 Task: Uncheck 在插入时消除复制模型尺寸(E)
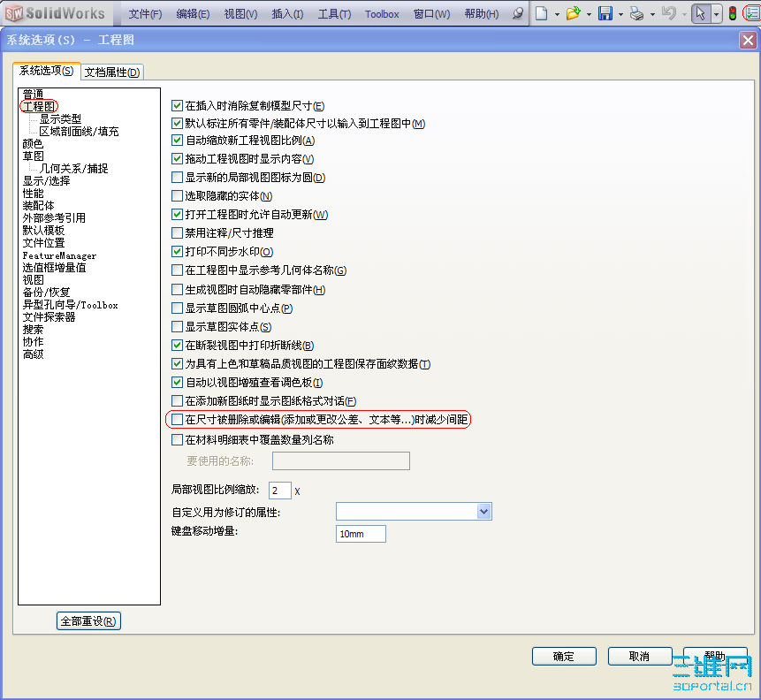[x=177, y=105]
